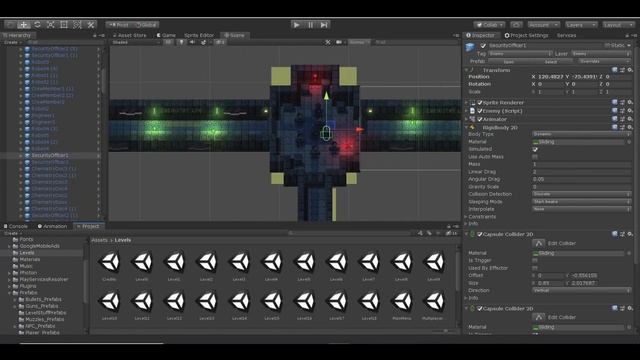Open the Shaded draw mode dropdown
Image resolution: width=640 pixels, height=360 pixels.
point(136,42)
